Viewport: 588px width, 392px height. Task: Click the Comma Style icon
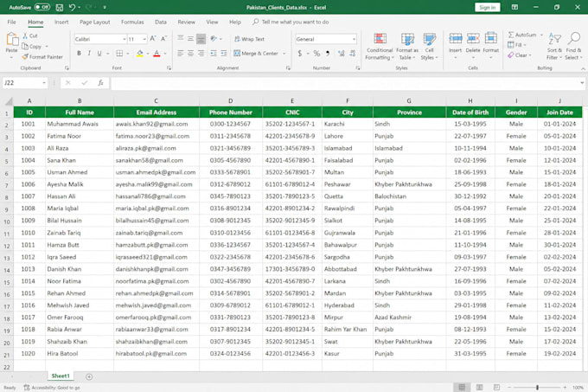click(328, 54)
